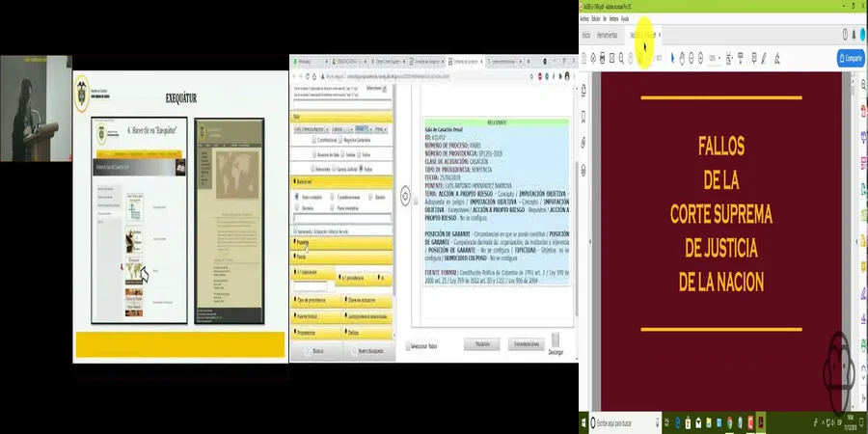Switch to the Inicio tab in Acrobat
The width and height of the screenshot is (868, 434).
click(585, 35)
